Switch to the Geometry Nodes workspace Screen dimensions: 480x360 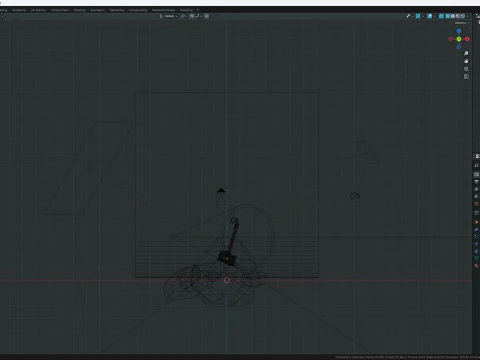click(163, 10)
